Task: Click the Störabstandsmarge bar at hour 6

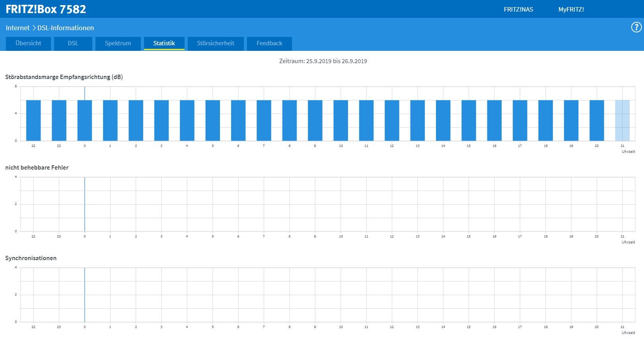Action: [x=238, y=120]
